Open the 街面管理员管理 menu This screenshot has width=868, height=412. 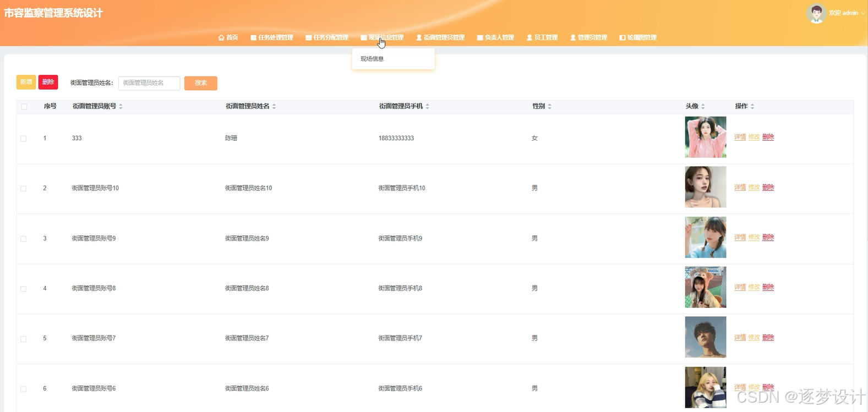point(440,37)
